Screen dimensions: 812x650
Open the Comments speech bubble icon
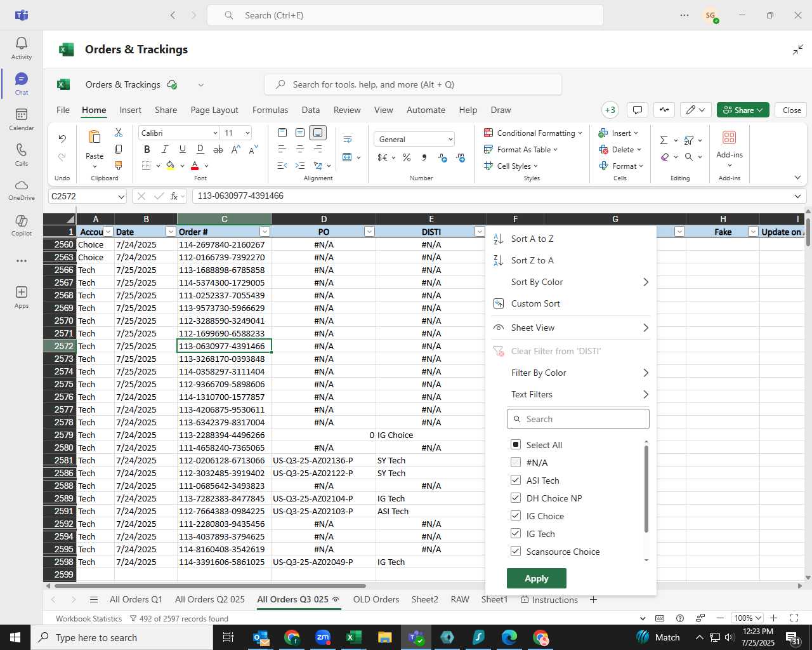click(638, 110)
